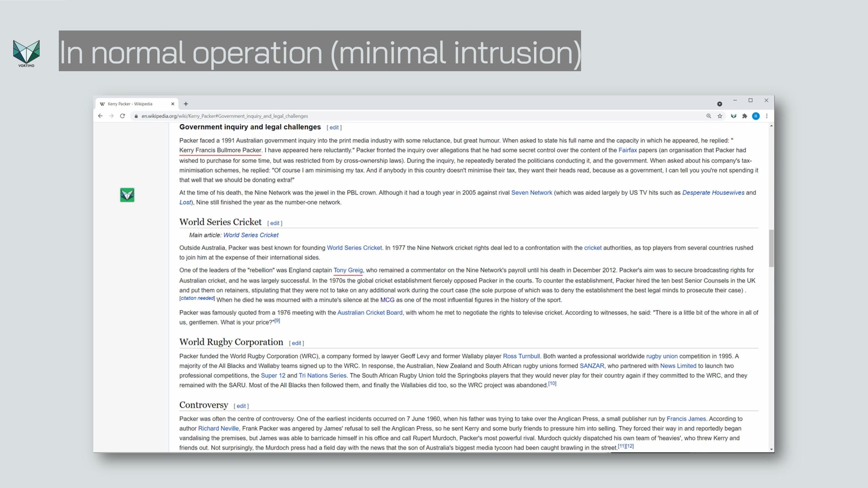The width and height of the screenshot is (868, 488).
Task: Bookmark this page with the star icon
Action: 720,116
